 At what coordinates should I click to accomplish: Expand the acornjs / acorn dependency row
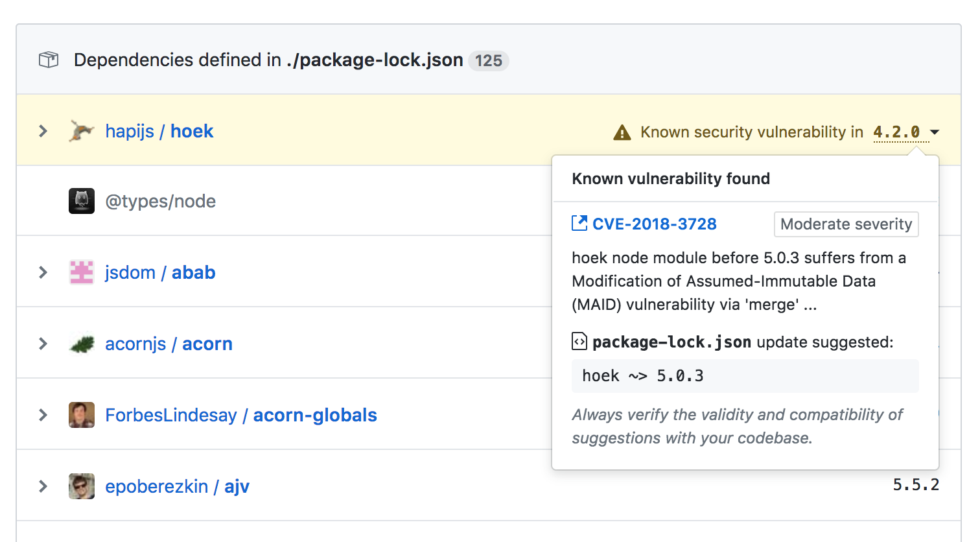[x=43, y=344]
